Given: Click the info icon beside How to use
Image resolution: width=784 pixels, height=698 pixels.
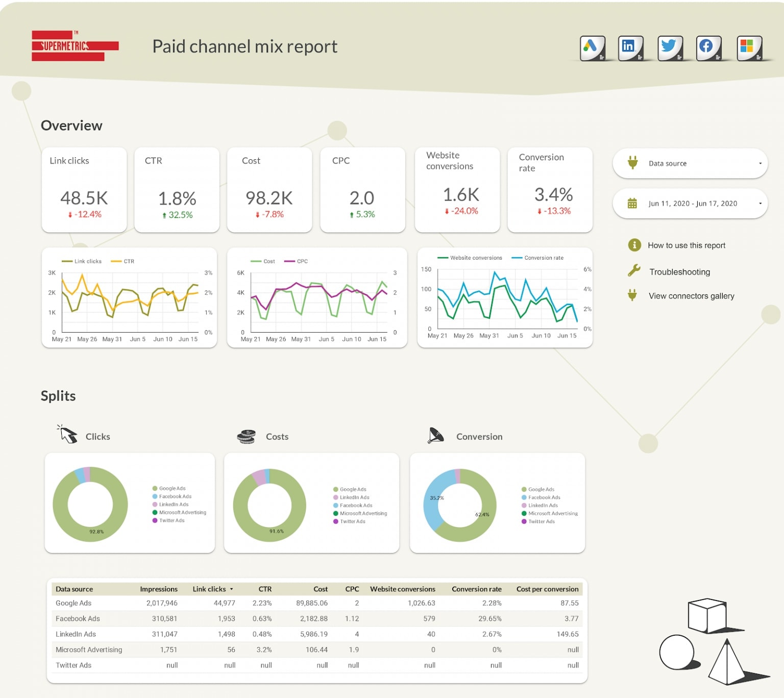Looking at the screenshot, I should point(634,245).
